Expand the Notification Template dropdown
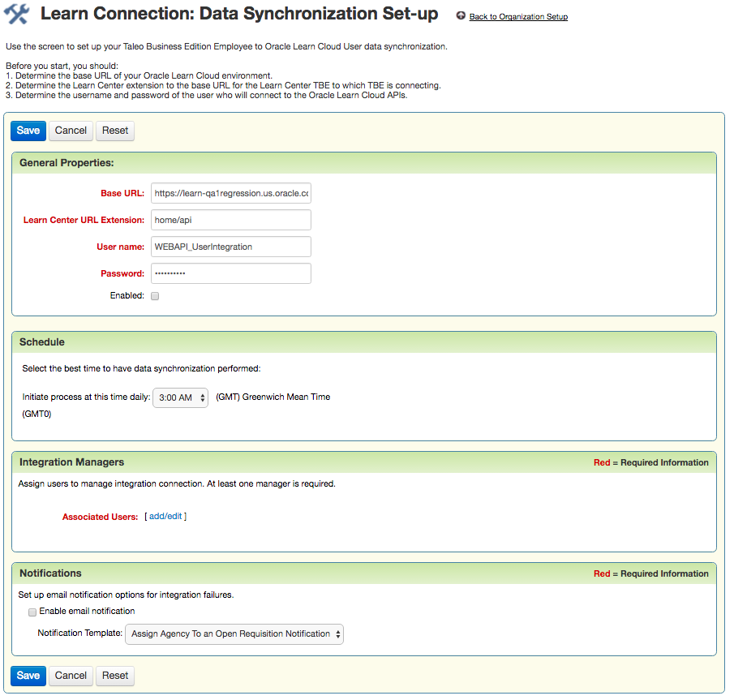 [234, 633]
